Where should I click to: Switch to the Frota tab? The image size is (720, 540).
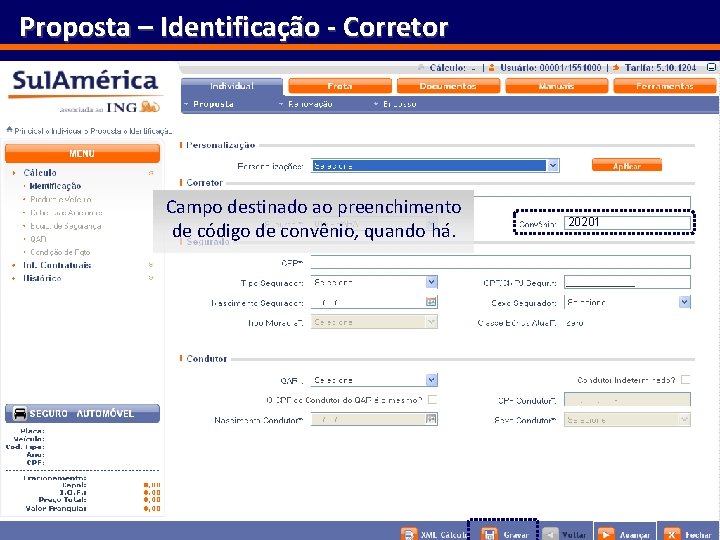[x=340, y=86]
